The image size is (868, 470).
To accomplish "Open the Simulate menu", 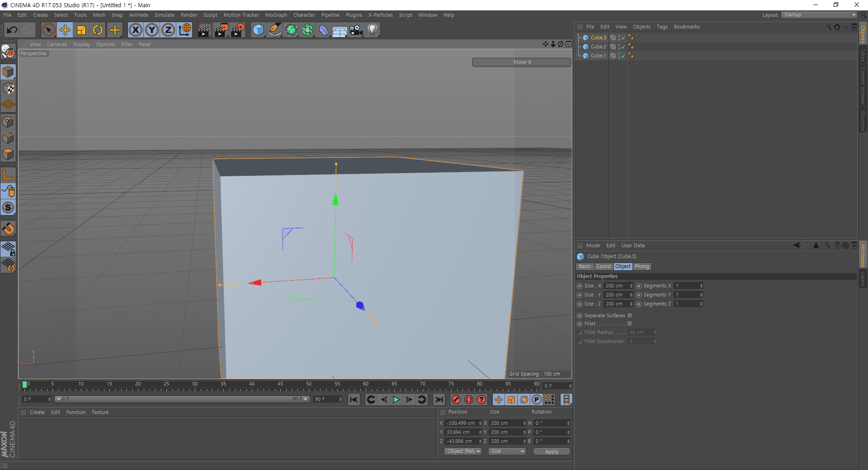I will click(165, 15).
